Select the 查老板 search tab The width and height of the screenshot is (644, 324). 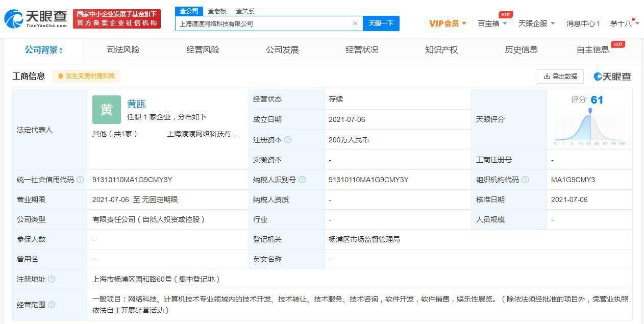pos(217,11)
